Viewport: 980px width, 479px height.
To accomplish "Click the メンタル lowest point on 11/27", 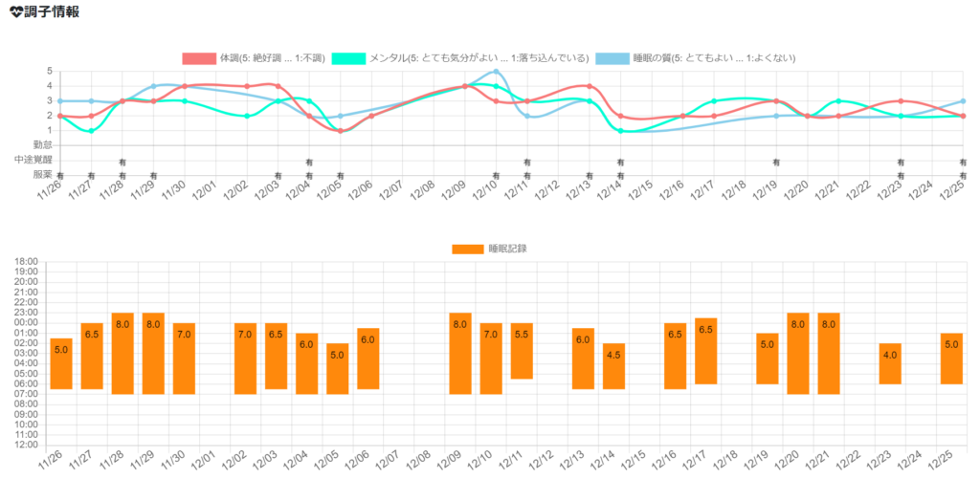I will pyautogui.click(x=91, y=131).
